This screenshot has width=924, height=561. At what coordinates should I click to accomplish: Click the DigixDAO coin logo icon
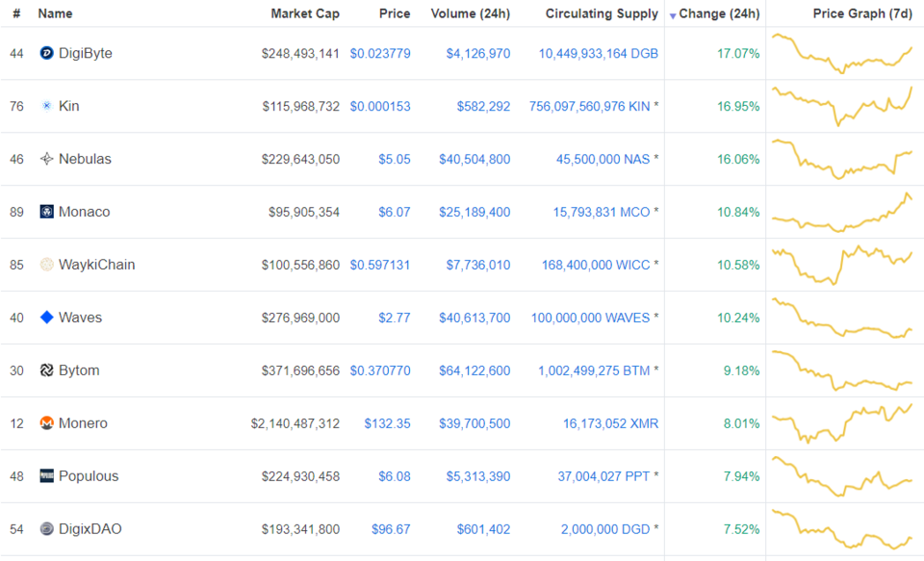tap(46, 528)
